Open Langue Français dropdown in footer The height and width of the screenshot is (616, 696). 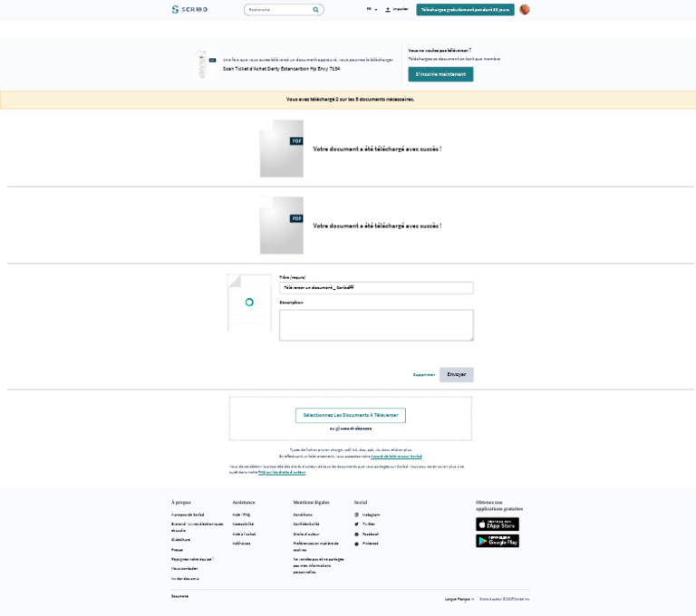pos(459,599)
